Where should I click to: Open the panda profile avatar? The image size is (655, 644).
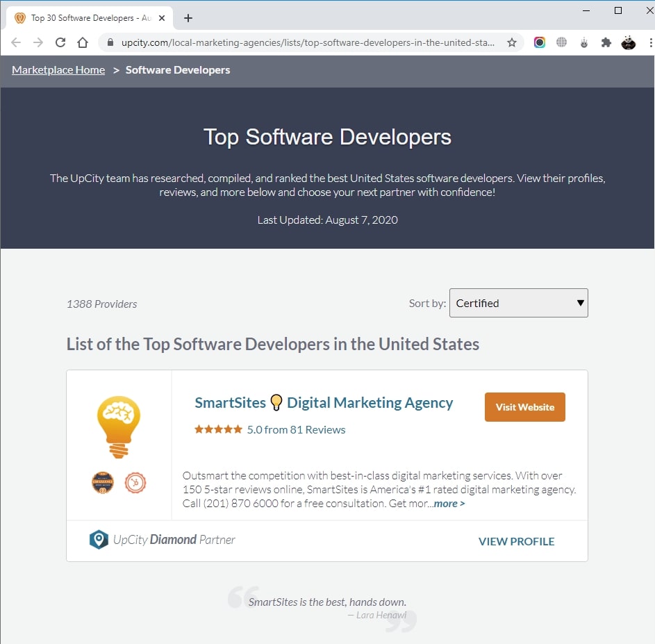(629, 42)
